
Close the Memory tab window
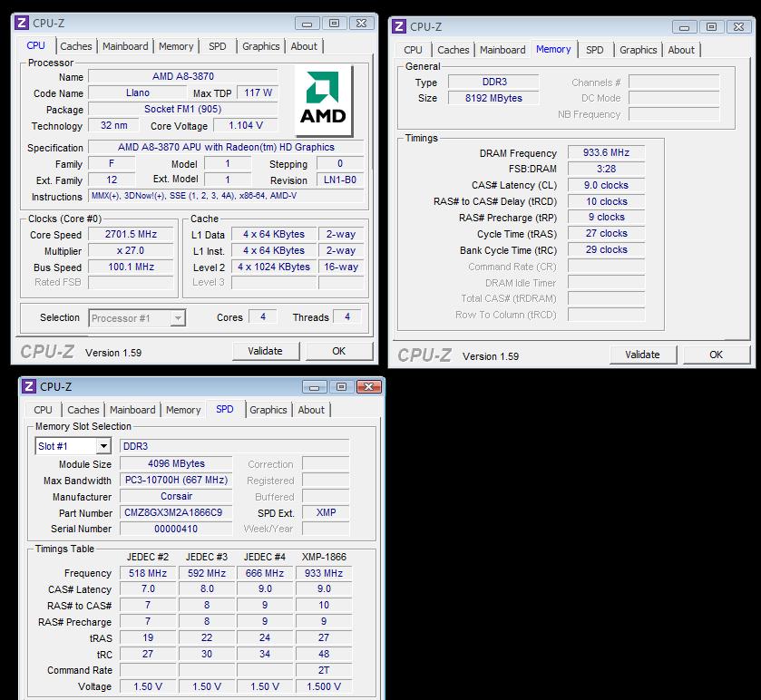738,26
